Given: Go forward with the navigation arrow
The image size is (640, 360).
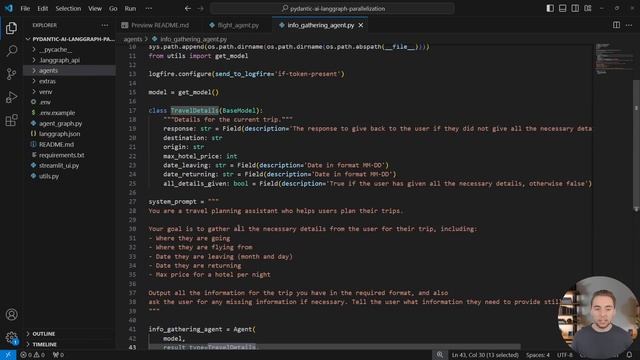Looking at the screenshot, I should 200,8.
